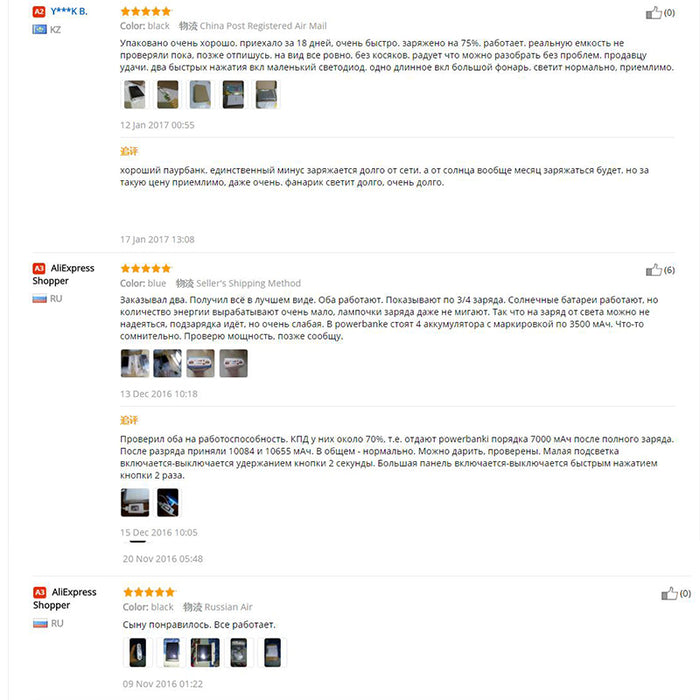The image size is (700, 700).
Task: Like the review by Y***K B.
Action: point(654,13)
